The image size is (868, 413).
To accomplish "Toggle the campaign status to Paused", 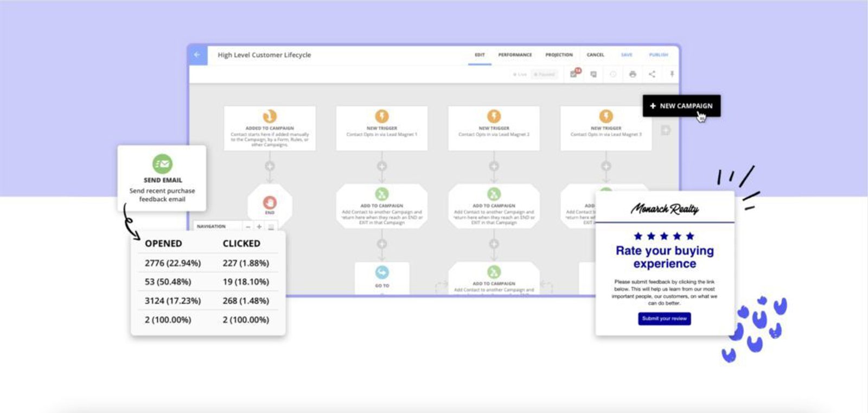I will click(544, 74).
